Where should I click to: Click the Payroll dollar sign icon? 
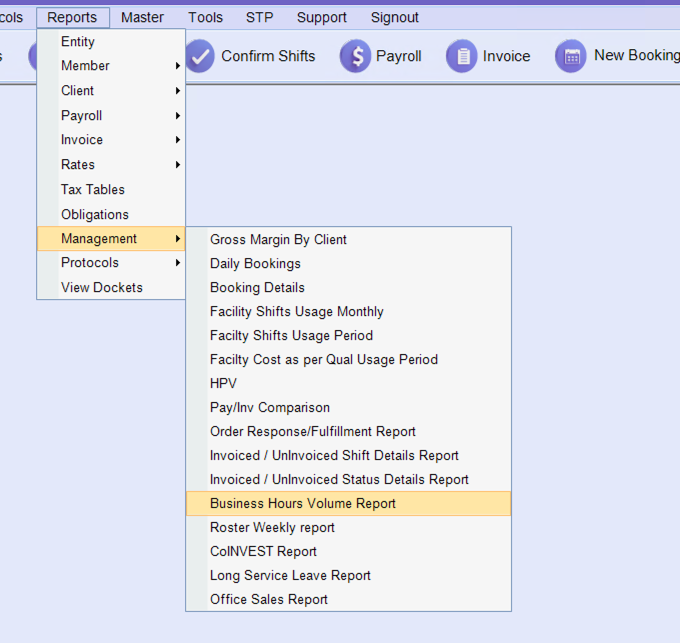pyautogui.click(x=355, y=56)
